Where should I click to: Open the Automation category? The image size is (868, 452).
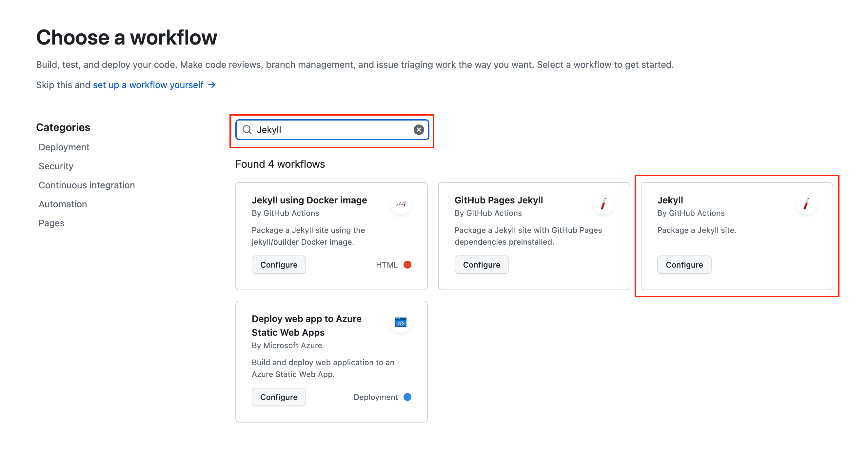click(x=63, y=204)
